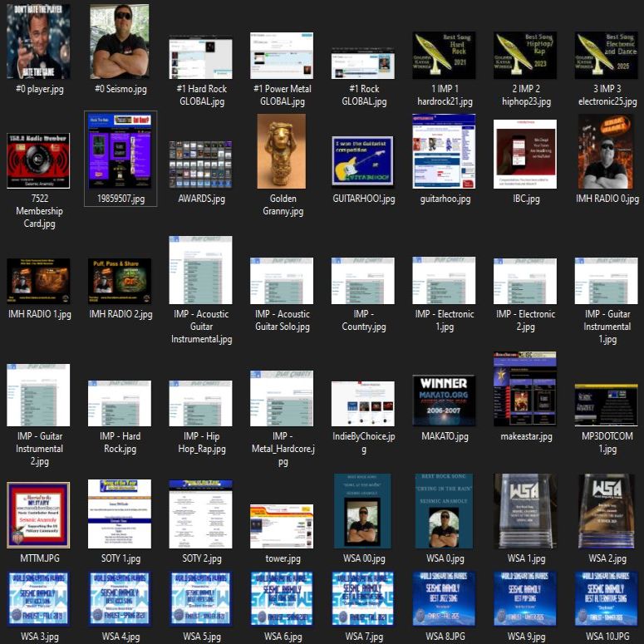Select the Golden Granny.jpg statue thumbnail
Viewport: 644px width, 644px height.
282,151
